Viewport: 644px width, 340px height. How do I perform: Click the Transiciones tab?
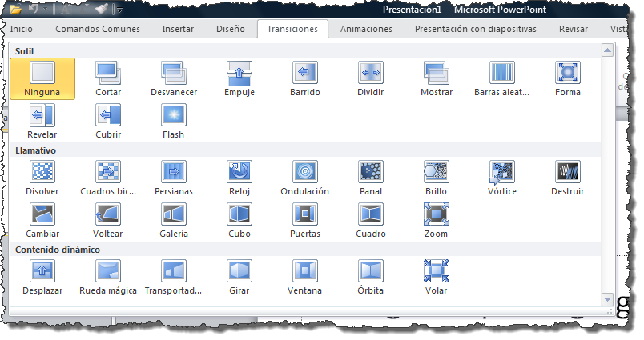pyautogui.click(x=292, y=29)
